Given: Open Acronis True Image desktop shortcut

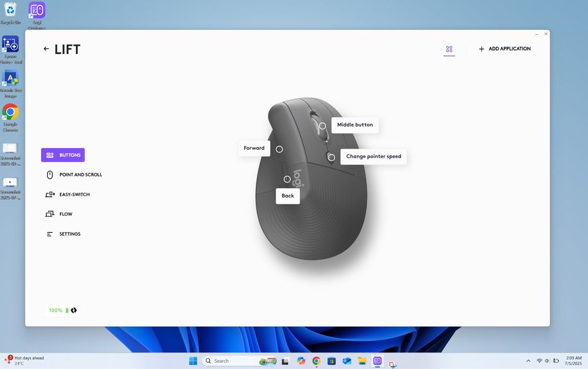Looking at the screenshot, I should [x=11, y=84].
